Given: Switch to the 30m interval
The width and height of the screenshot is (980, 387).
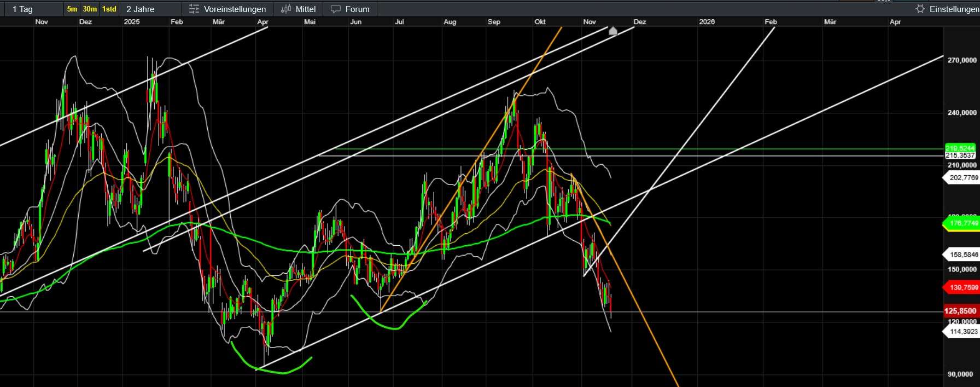Looking at the screenshot, I should tap(90, 9).
